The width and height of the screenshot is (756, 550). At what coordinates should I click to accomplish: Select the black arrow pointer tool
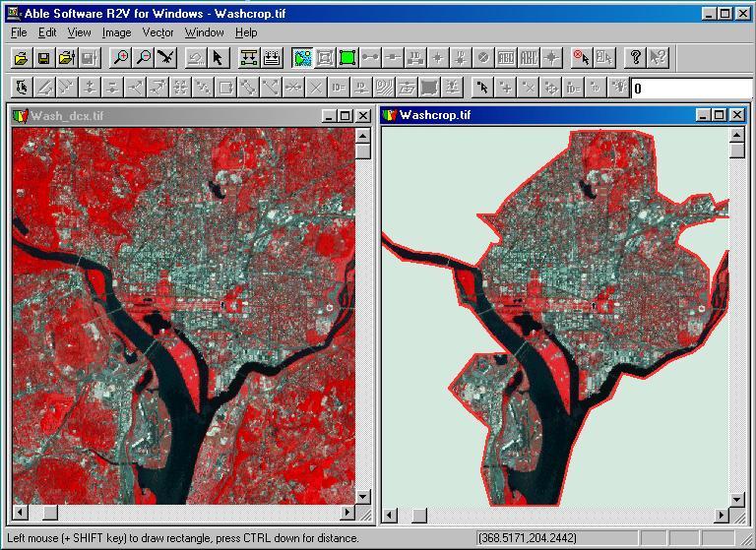[x=218, y=58]
